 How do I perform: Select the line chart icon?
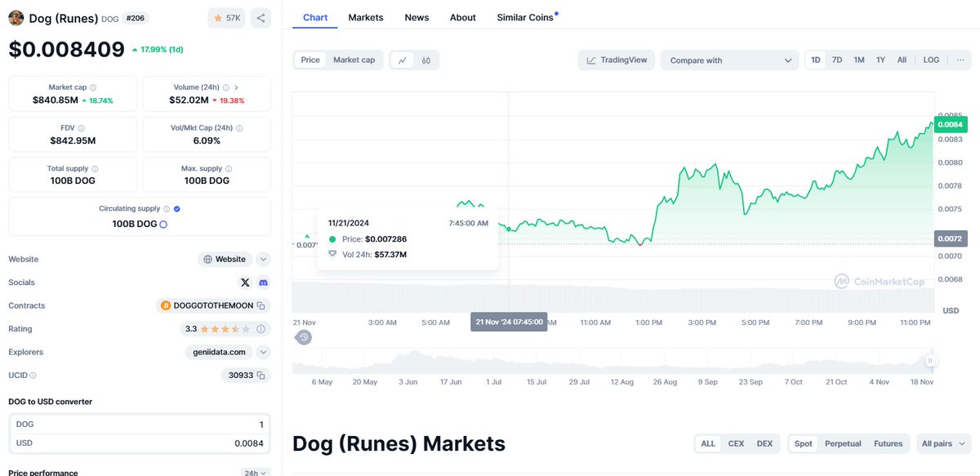(403, 60)
